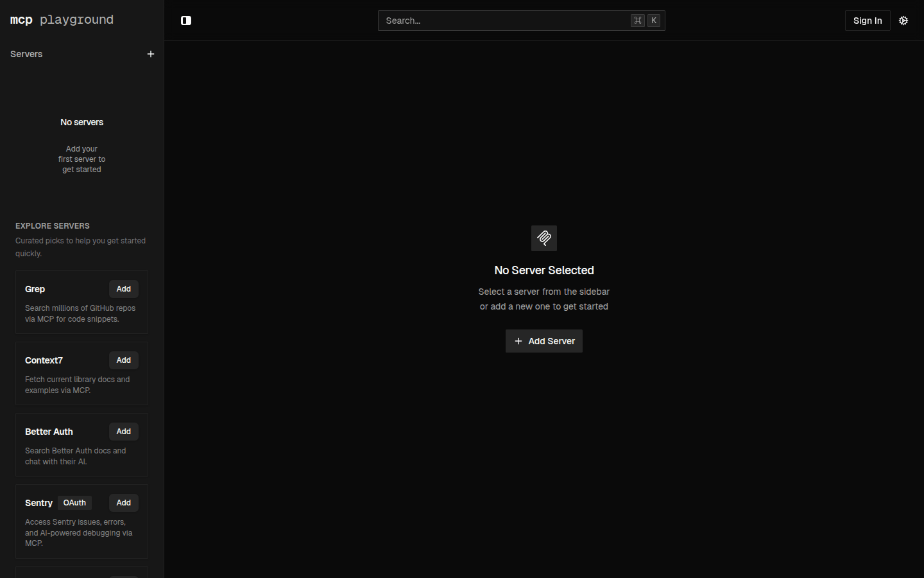
Task: Click the MCP logo above No Server Selected
Action: click(x=543, y=238)
